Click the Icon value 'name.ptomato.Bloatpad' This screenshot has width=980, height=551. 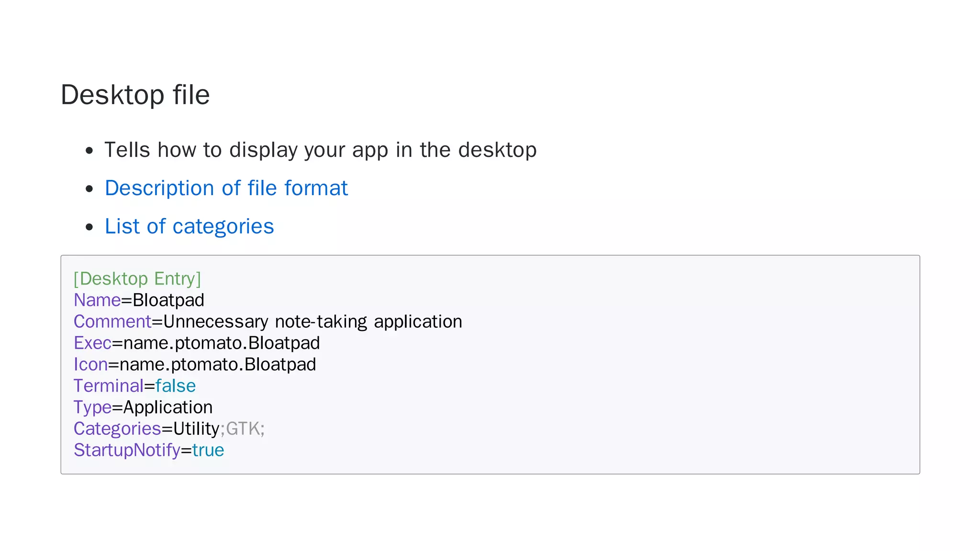pos(218,365)
